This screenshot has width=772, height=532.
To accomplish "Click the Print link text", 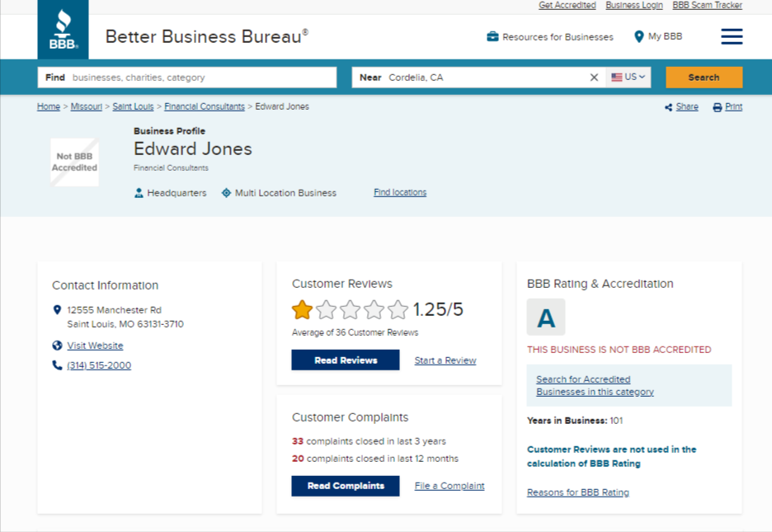I will point(733,106).
